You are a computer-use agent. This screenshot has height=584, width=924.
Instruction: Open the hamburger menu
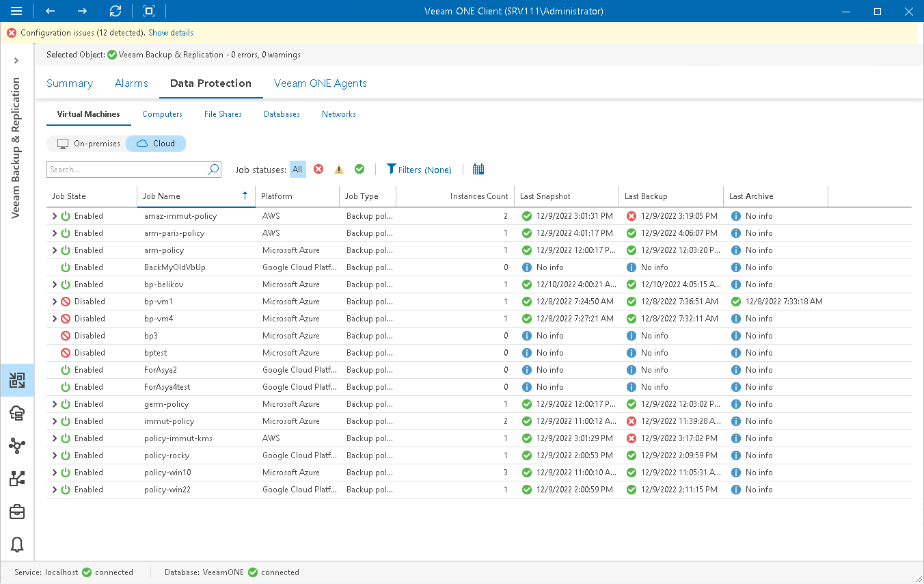pyautogui.click(x=16, y=11)
